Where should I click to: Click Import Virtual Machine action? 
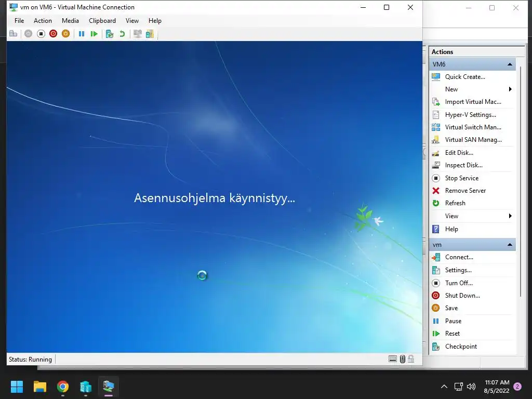[472, 102]
